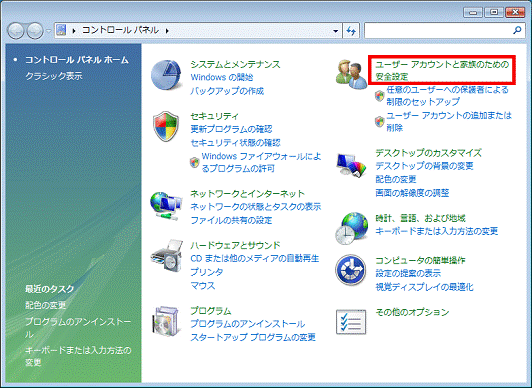Click the デスクトップのカスタマイズ monitor icon
The height and width of the screenshot is (388, 532).
pyautogui.click(x=352, y=165)
